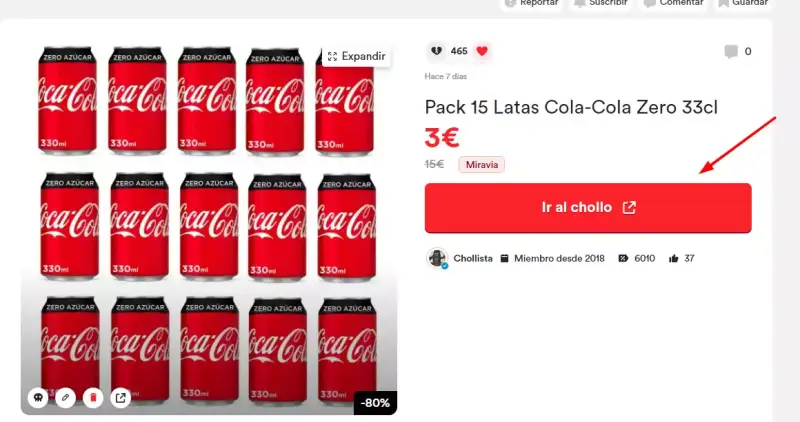
Task: Select Reportar in the top bar
Action: [x=532, y=3]
